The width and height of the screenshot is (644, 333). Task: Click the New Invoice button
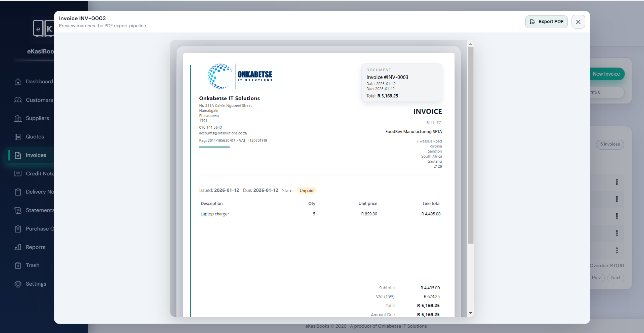click(x=606, y=74)
